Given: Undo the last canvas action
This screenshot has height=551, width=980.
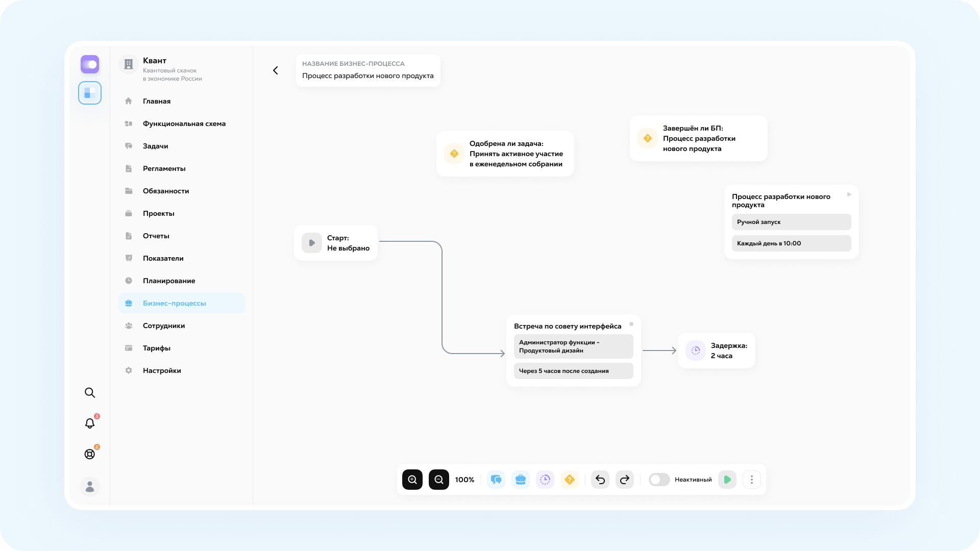Looking at the screenshot, I should tap(600, 480).
